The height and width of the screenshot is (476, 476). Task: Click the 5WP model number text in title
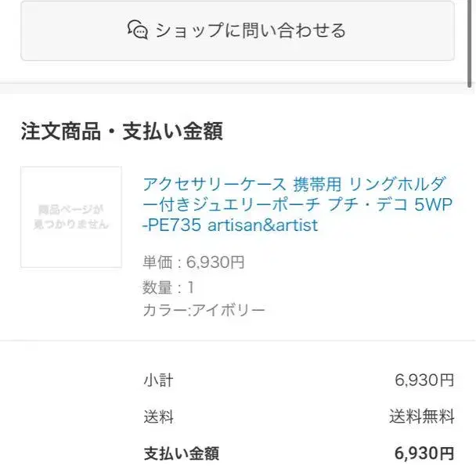coord(431,205)
